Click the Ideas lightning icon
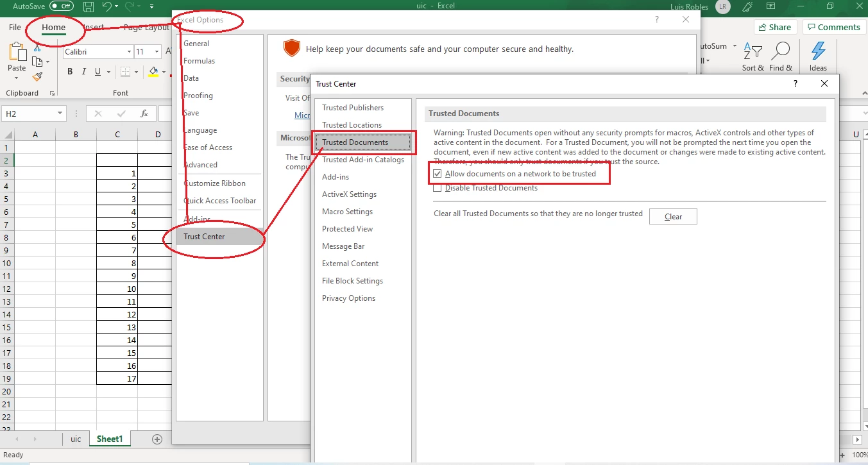Viewport: 868px width, 465px height. pyautogui.click(x=819, y=51)
